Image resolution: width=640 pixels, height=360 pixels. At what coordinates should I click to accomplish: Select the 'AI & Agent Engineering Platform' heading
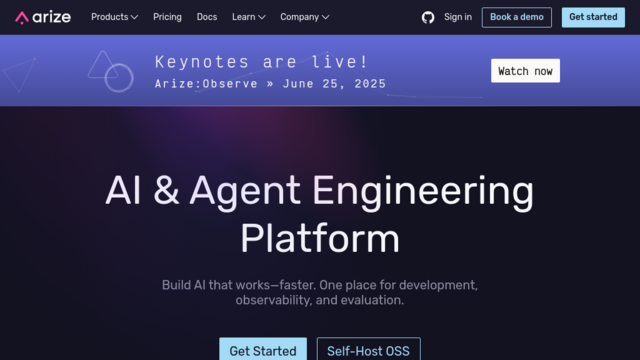point(320,214)
